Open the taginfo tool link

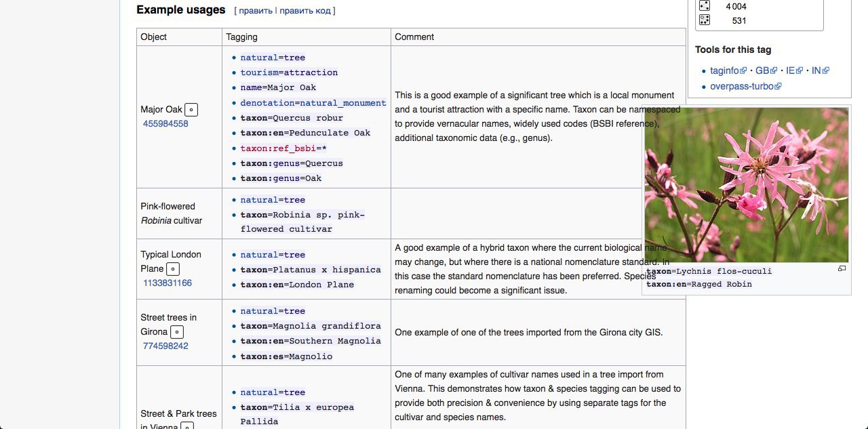click(724, 70)
